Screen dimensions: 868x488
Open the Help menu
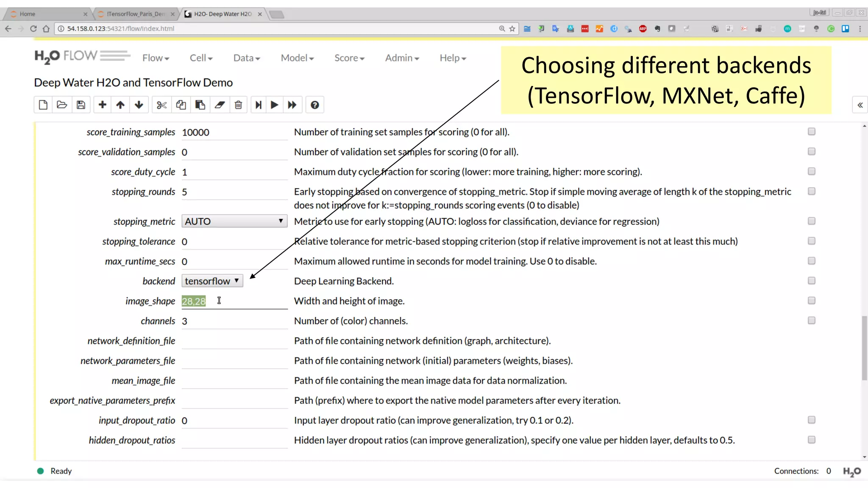(453, 58)
